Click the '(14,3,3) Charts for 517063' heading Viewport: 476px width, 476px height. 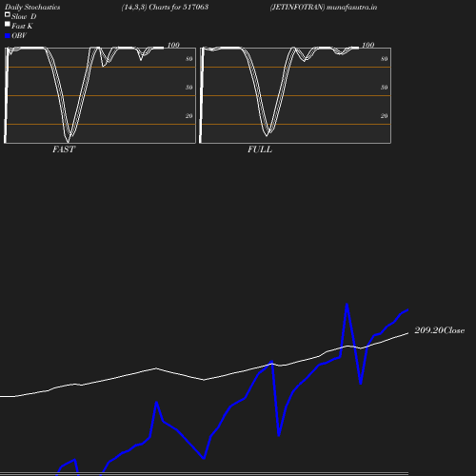coord(165,8)
